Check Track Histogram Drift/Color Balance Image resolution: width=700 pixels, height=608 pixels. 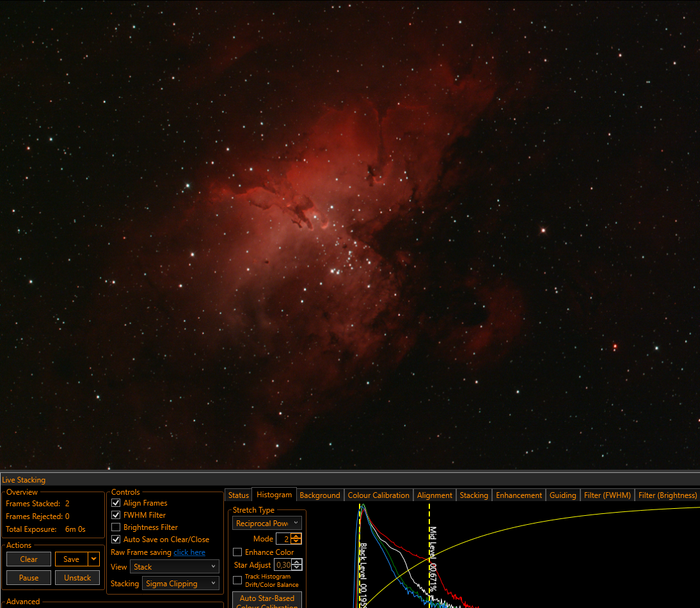tap(237, 580)
